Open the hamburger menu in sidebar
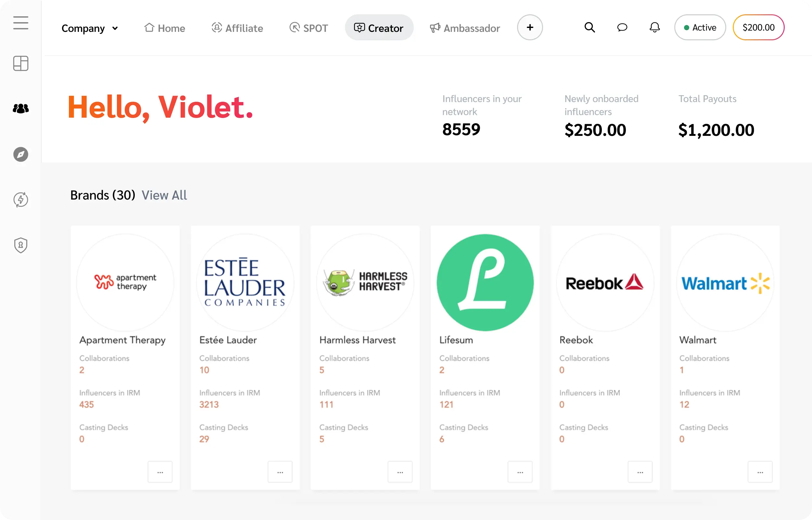Screen dimensions: 812x520 (20, 23)
